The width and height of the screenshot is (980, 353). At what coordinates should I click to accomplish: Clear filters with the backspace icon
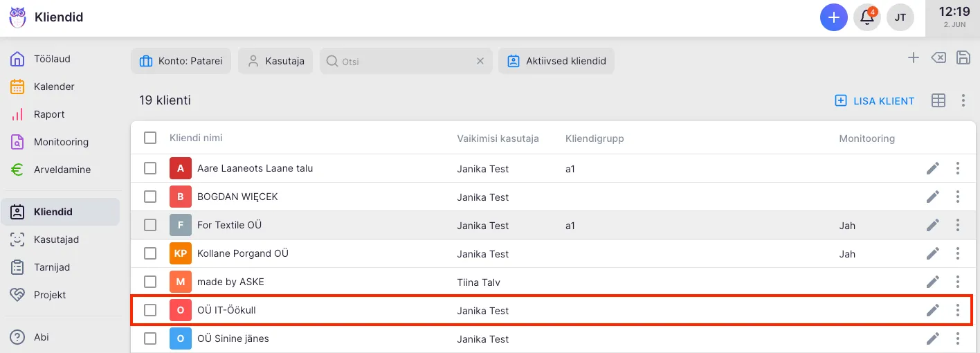[938, 58]
